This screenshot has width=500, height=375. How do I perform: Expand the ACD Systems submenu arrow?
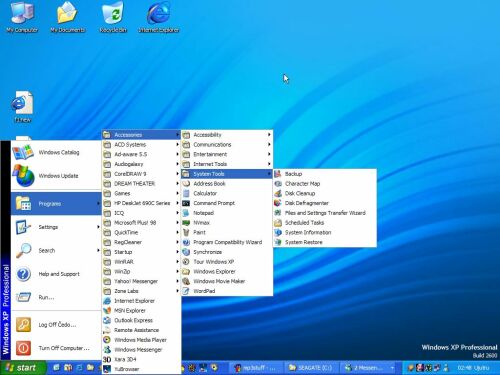pyautogui.click(x=178, y=144)
